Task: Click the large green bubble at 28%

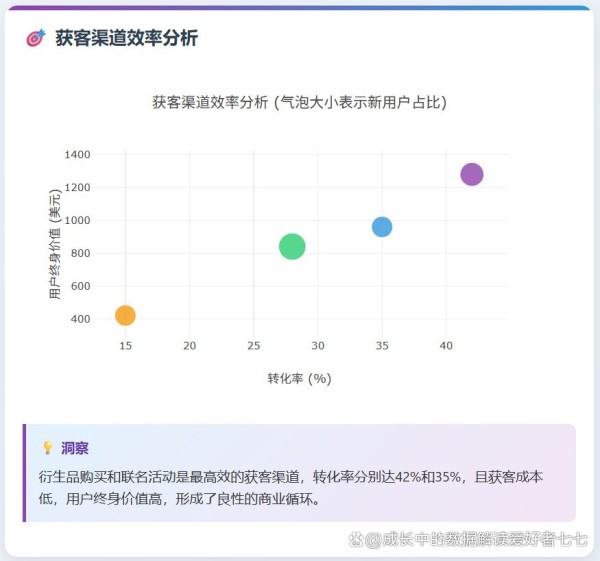Action: [292, 246]
